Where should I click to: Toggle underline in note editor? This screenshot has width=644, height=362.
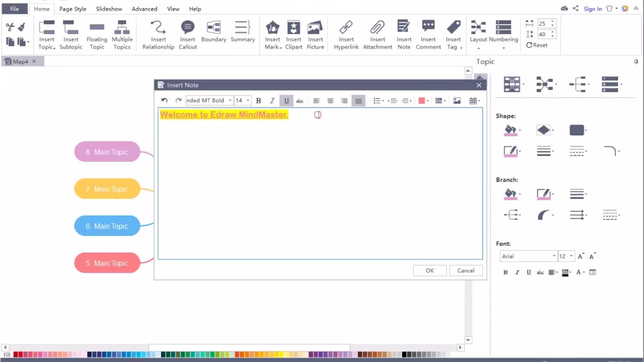coord(286,101)
